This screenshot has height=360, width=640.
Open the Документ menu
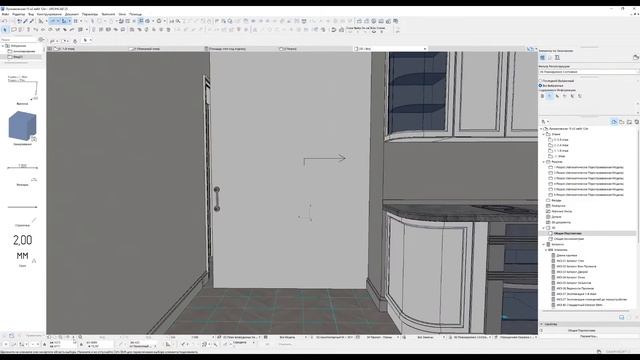pos(72,14)
